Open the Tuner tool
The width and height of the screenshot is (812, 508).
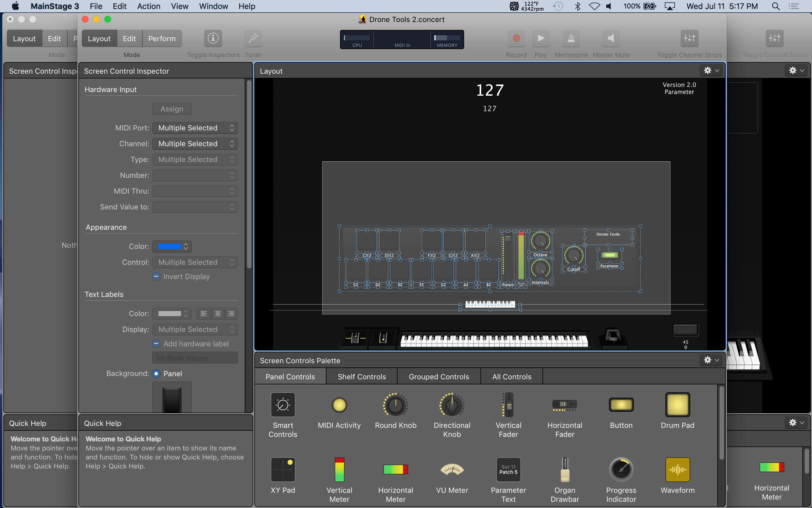tap(253, 38)
